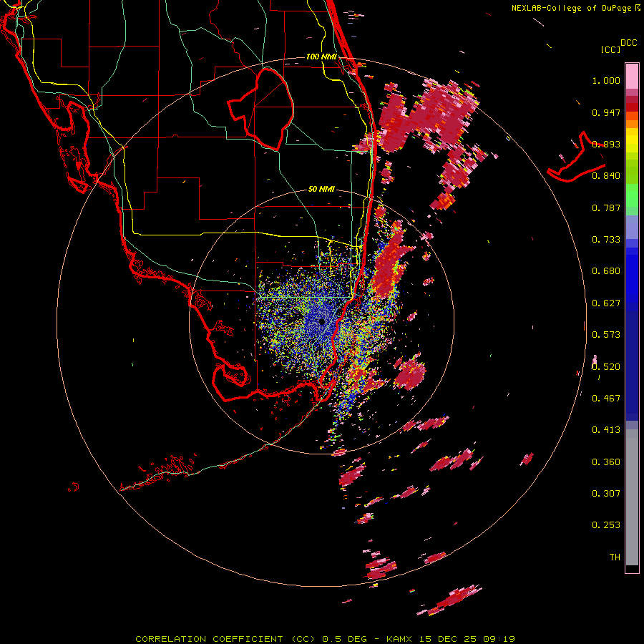
Task: Click the Bahamas island outline at the right
Action: 577,157
